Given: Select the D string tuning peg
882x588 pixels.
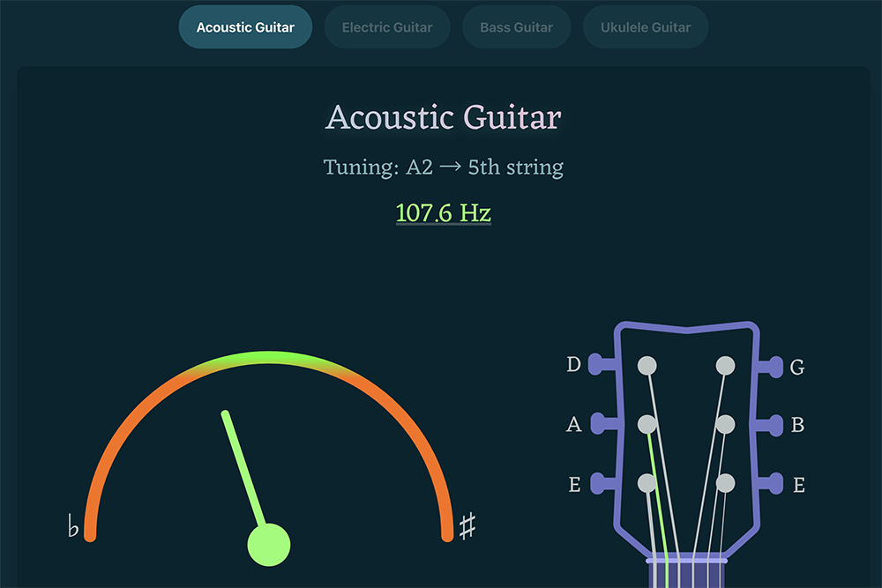Looking at the screenshot, I should [x=602, y=364].
